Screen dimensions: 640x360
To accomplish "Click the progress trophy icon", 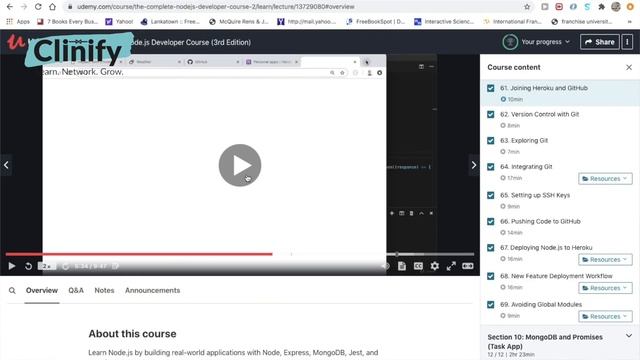I will point(510,42).
